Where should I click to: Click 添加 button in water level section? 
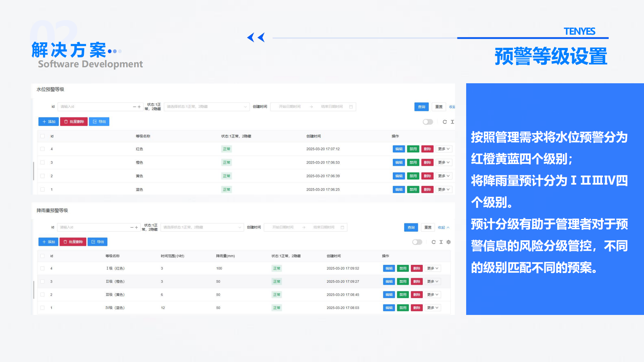click(49, 122)
